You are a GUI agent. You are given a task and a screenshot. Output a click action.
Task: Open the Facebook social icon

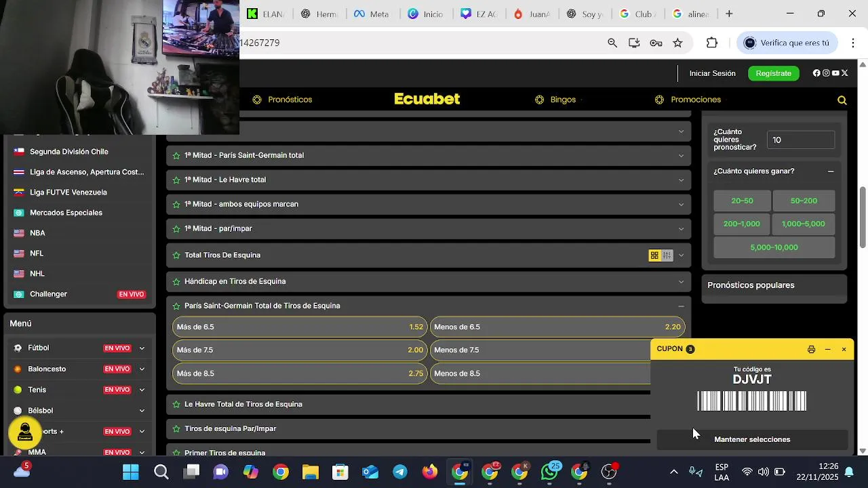point(816,73)
